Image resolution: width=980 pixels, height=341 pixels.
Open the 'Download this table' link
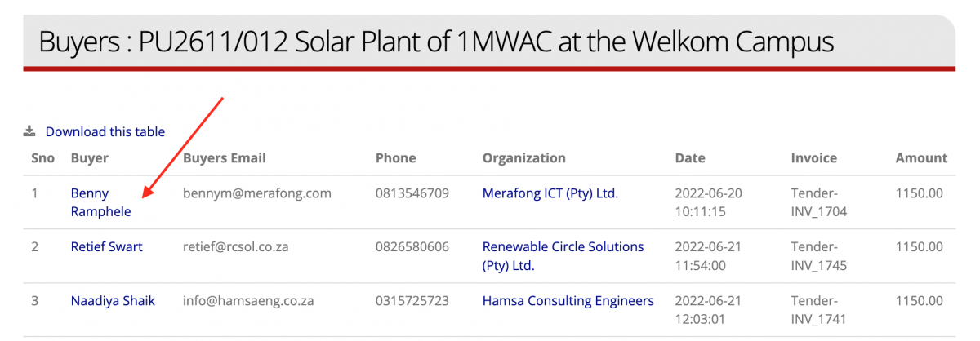click(105, 131)
